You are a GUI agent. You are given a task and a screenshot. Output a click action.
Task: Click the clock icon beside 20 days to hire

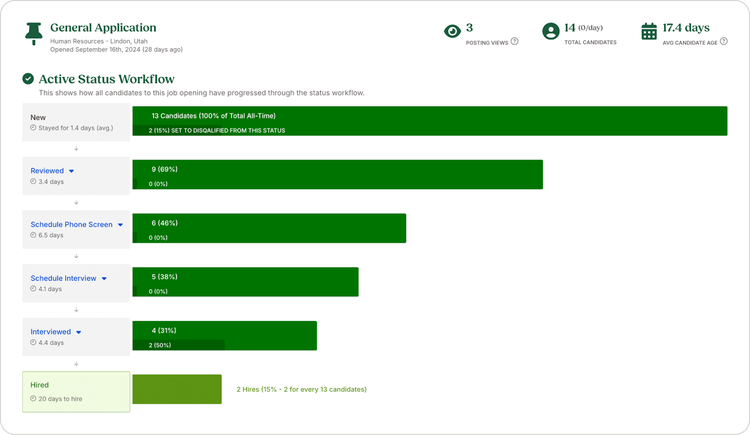coord(33,399)
